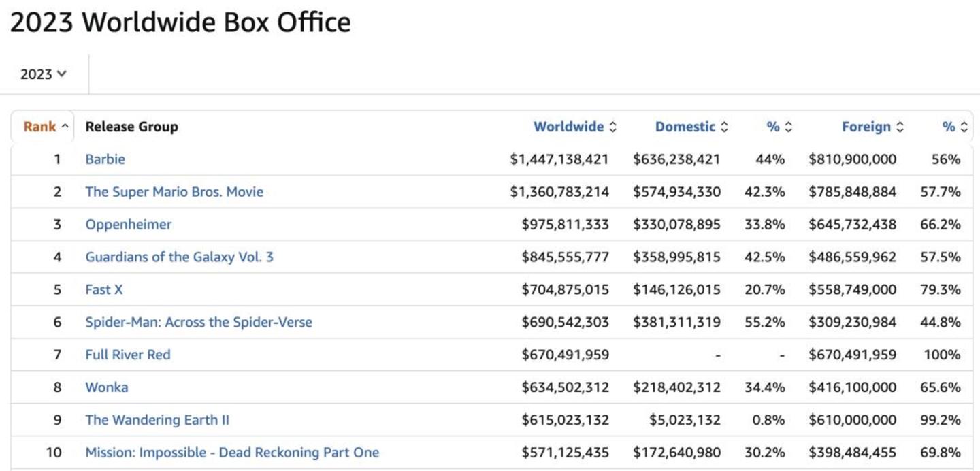
Task: Open The Wandering Earth II link
Action: (157, 421)
